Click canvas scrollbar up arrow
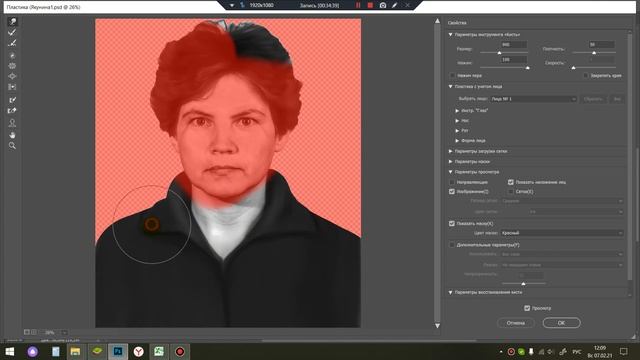Screen dimensions: 640x360 [x=437, y=21]
